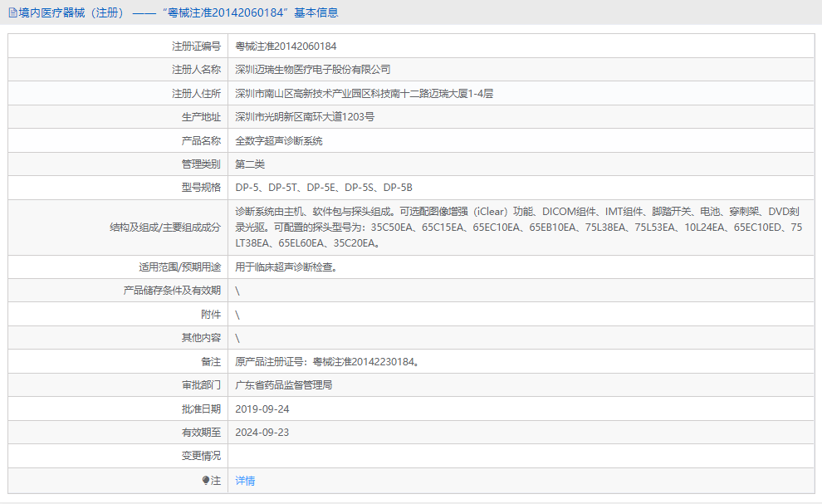The width and height of the screenshot is (822, 504).
Task: Click the 结构及组成/主要组成成分 label
Action: [x=165, y=228]
